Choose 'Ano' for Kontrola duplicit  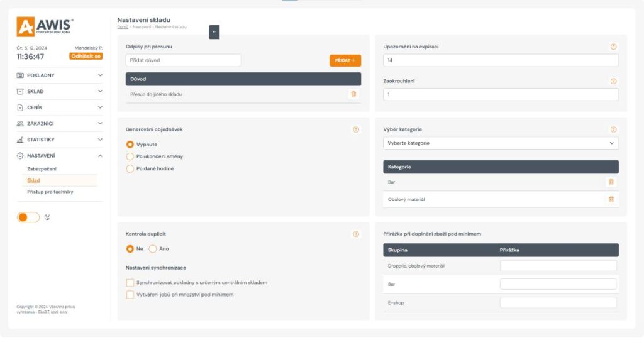[153, 249]
